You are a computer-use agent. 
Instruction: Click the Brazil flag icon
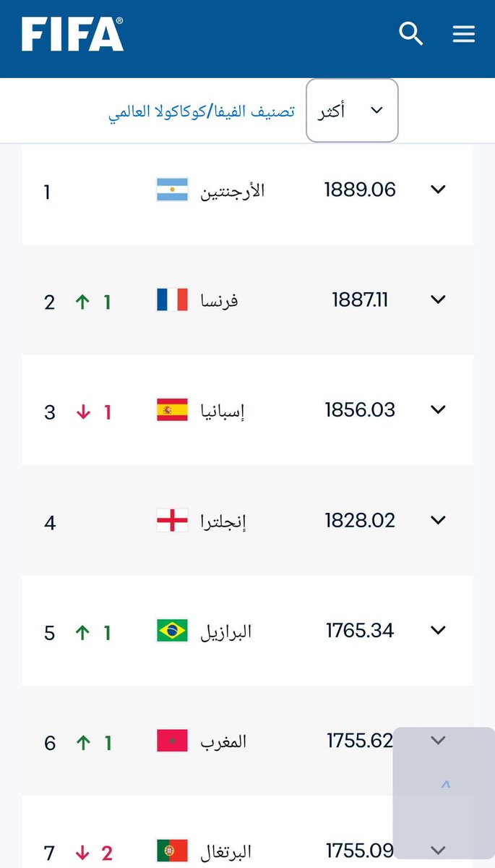172,631
